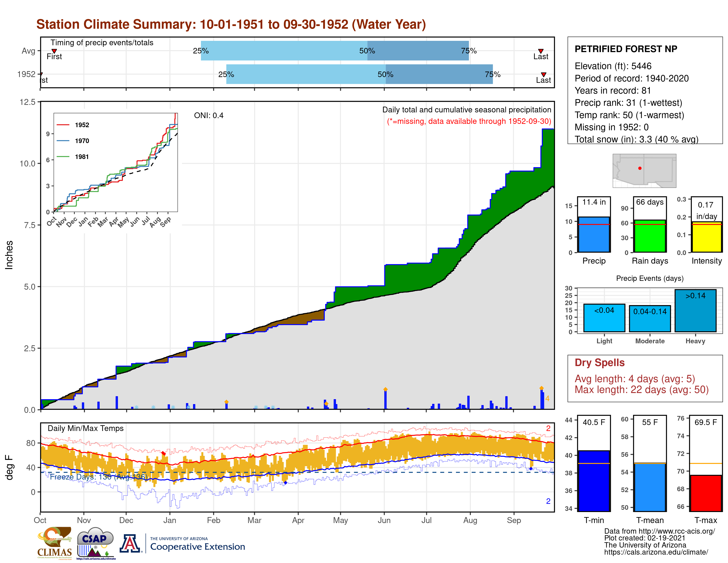Click the CLIMAS logo
728x563 pixels.
(55, 543)
